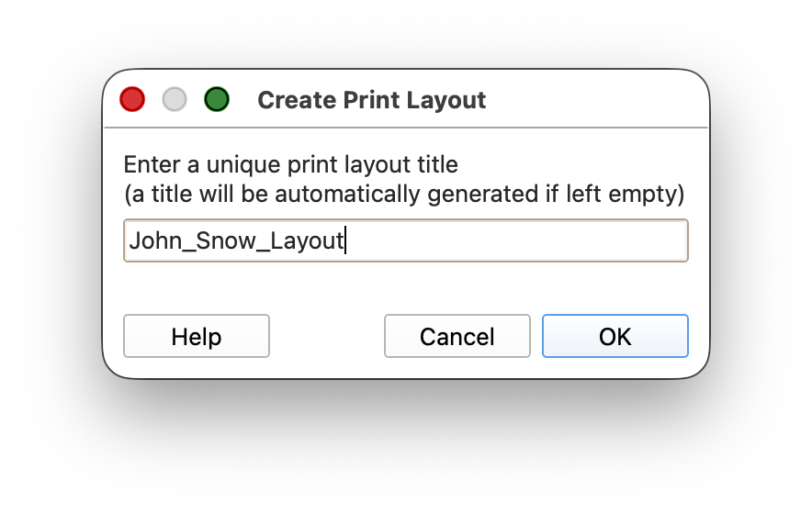Click the "Enter a unique print layout title" label
812x514 pixels.
(x=290, y=165)
